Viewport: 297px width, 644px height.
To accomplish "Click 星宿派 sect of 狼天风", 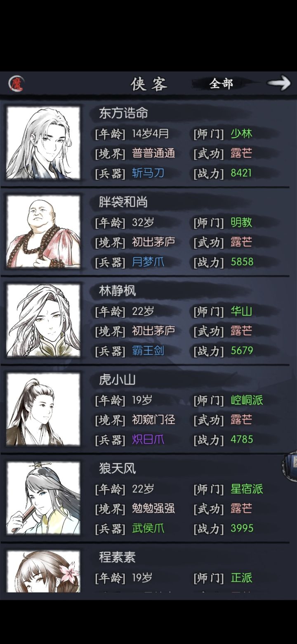I will [247, 489].
